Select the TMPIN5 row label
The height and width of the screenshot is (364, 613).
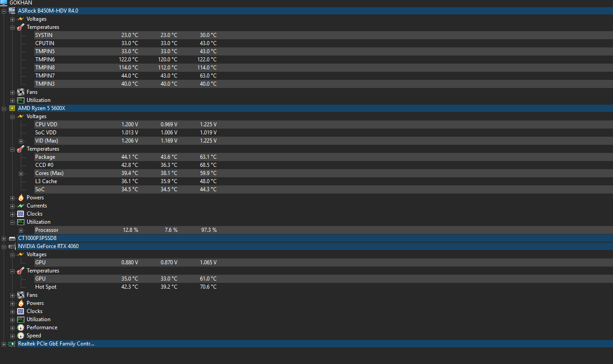point(45,51)
